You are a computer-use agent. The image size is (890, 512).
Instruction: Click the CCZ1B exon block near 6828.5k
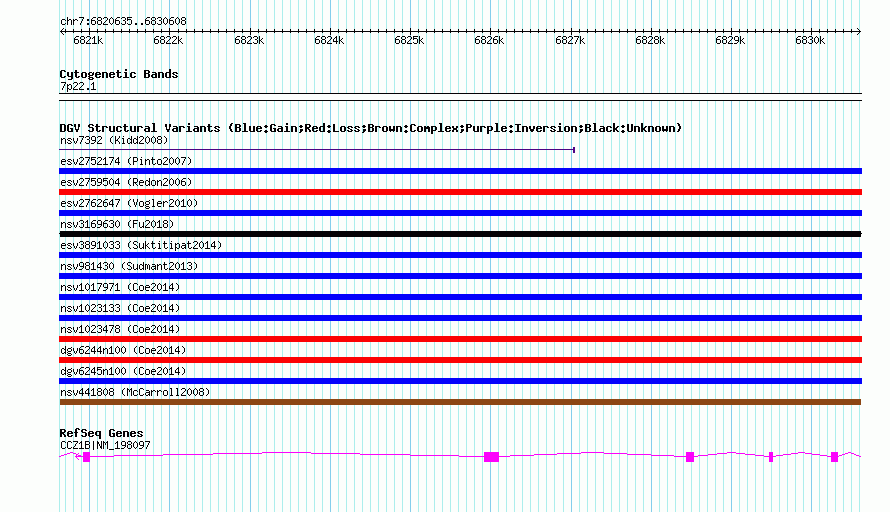click(x=690, y=457)
